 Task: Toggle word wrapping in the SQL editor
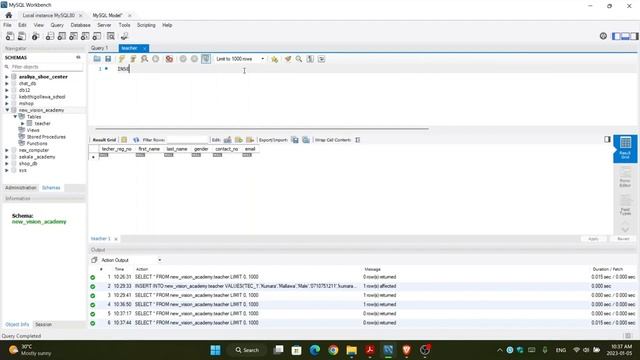tap(322, 59)
